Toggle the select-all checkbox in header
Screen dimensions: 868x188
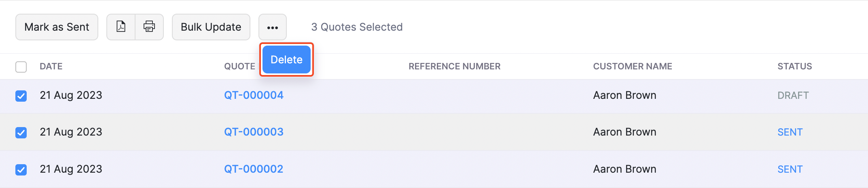click(x=21, y=67)
